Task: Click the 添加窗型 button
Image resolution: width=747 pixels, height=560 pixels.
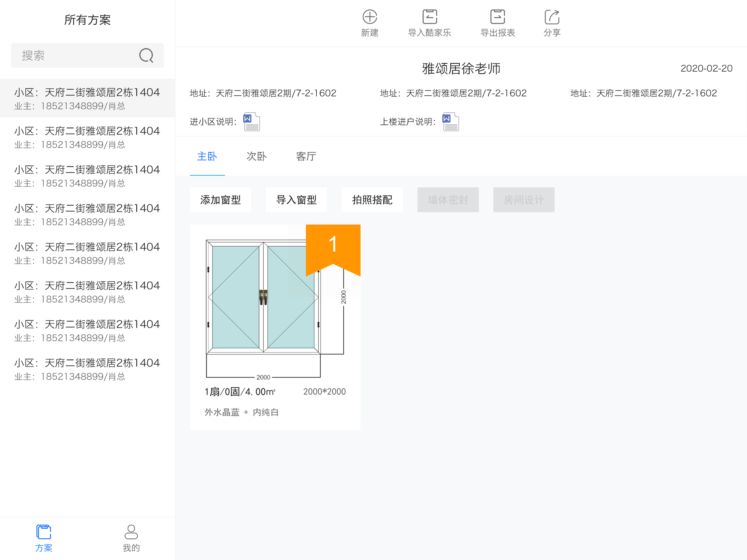Action: click(221, 200)
